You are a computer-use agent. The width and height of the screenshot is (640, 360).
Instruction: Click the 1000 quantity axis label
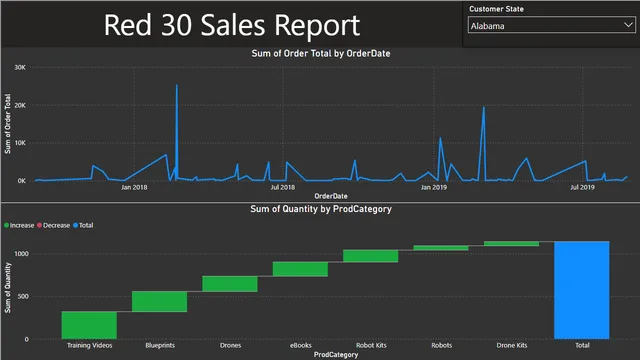click(21, 253)
